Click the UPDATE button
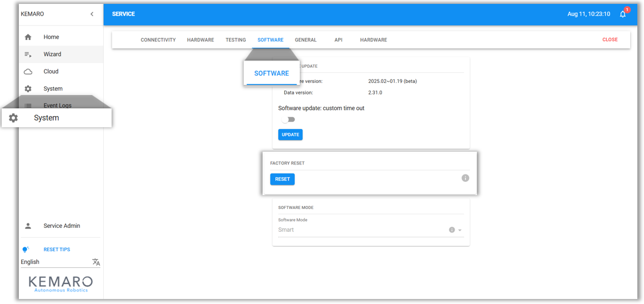The height and width of the screenshot is (304, 644). [x=290, y=134]
